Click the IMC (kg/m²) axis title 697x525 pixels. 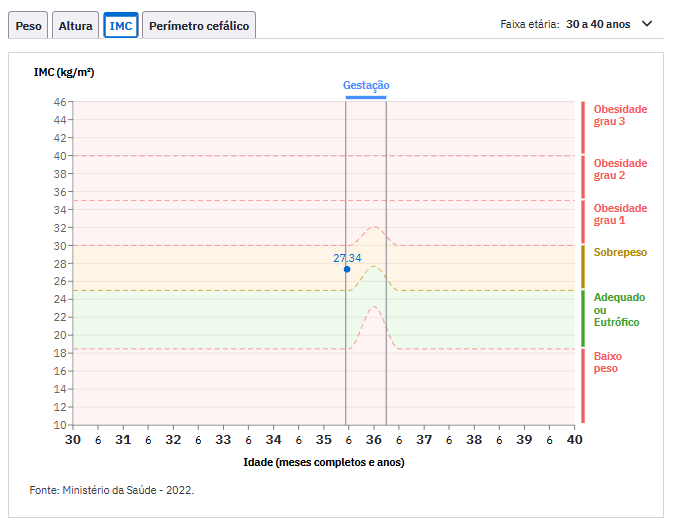[x=64, y=72]
